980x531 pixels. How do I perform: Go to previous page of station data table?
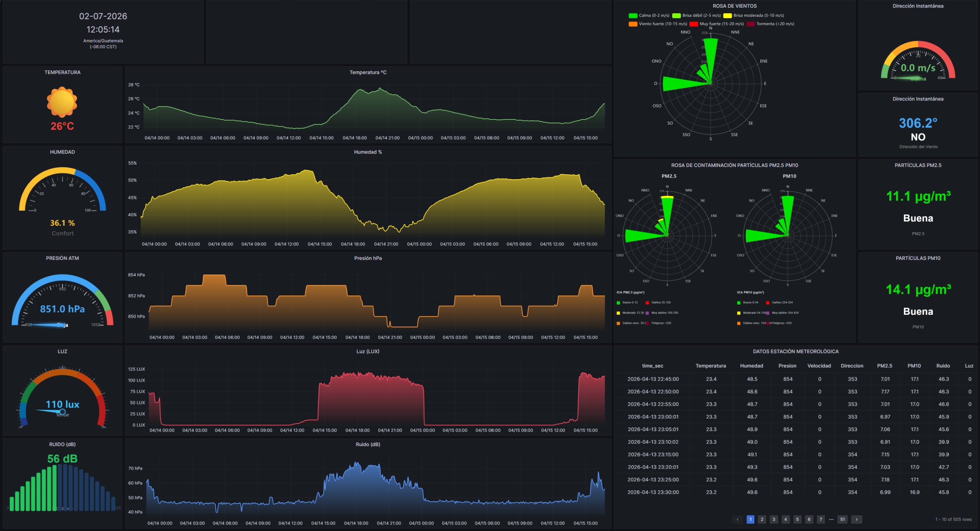(x=737, y=520)
